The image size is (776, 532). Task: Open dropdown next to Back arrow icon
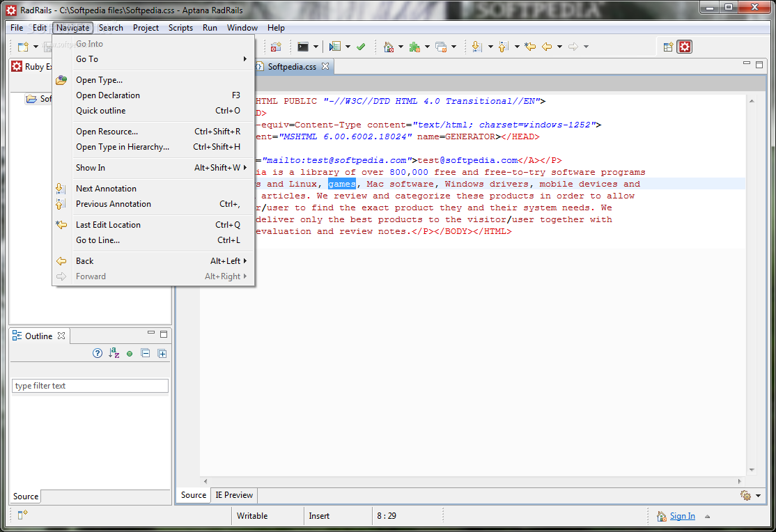pyautogui.click(x=560, y=47)
